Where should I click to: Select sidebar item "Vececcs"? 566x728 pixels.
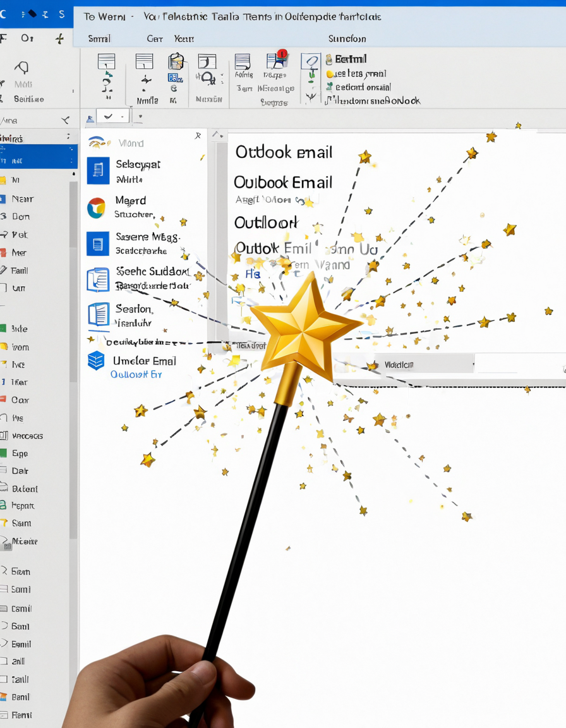tap(27, 435)
